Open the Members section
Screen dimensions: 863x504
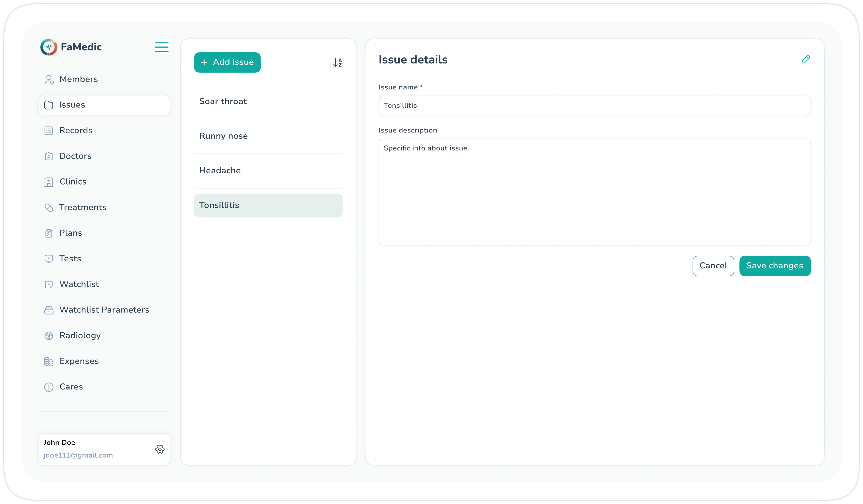[x=104, y=79]
